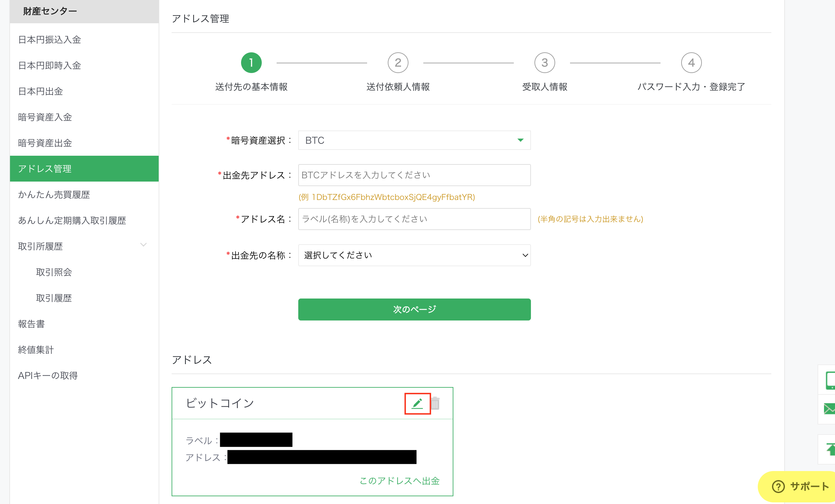This screenshot has width=835, height=504.
Task: Select 取引照会 submenu item
Action: (54, 272)
